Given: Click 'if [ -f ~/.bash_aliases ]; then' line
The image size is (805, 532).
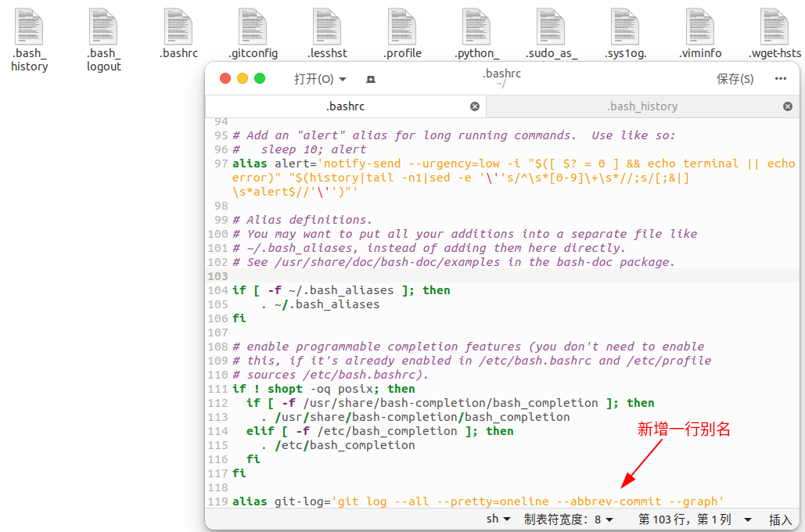Looking at the screenshot, I should click(x=341, y=290).
